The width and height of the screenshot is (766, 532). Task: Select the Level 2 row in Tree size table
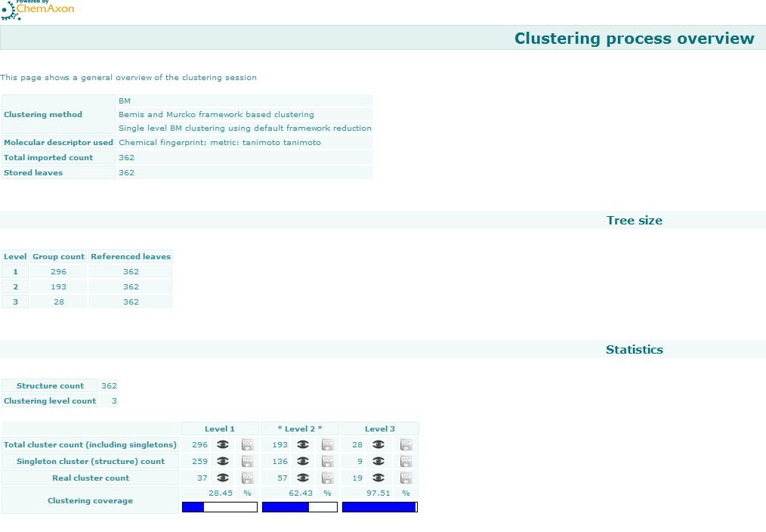tap(87, 286)
